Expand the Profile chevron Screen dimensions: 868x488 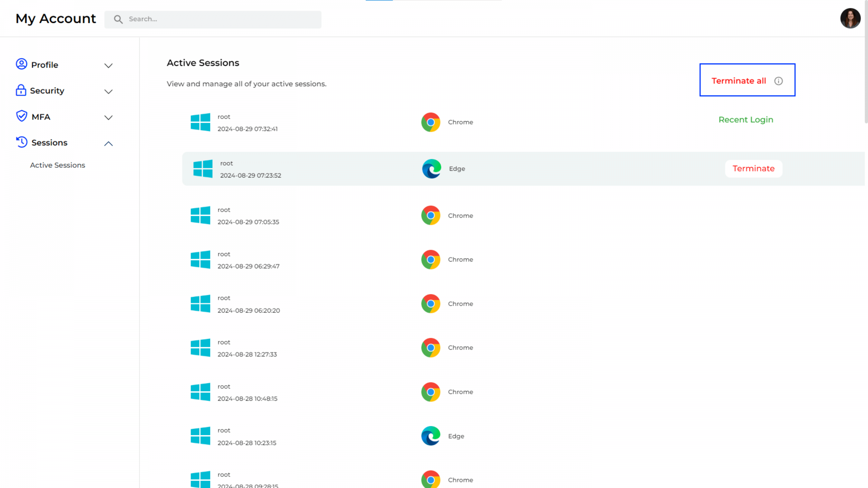(108, 66)
